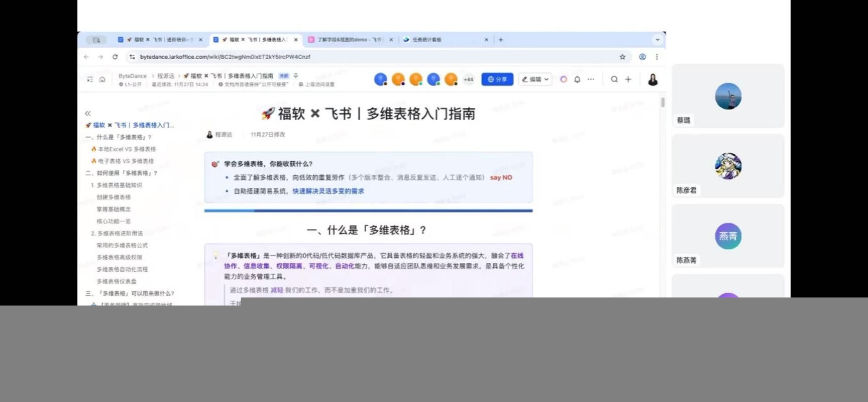Open the search magnifier icon in document header
Image resolution: width=868 pixels, height=402 pixels.
tap(614, 79)
